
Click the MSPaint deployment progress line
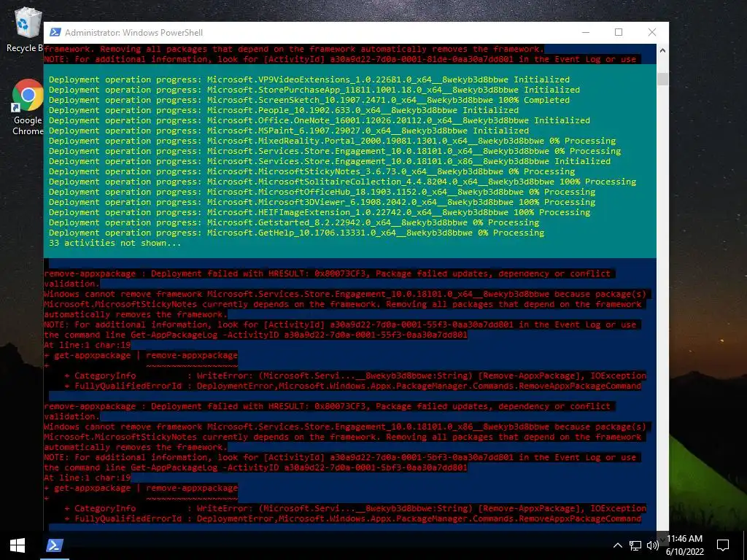pyautogui.click(x=289, y=131)
